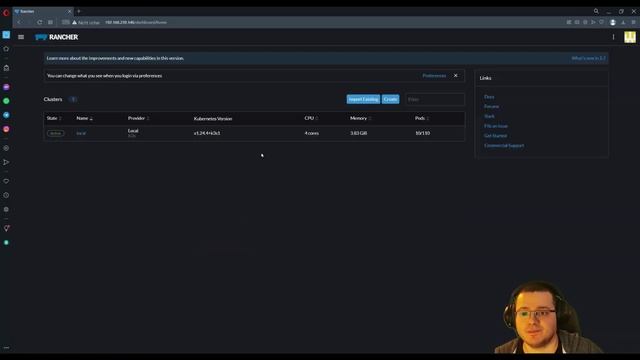This screenshot has height=360, width=640.
Task: Sort clusters by Memory column
Action: point(360,118)
